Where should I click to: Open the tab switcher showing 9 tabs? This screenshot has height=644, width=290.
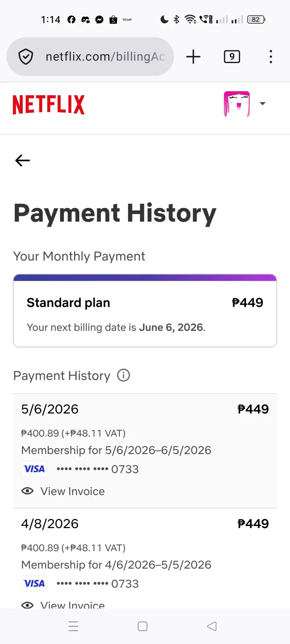(x=232, y=57)
